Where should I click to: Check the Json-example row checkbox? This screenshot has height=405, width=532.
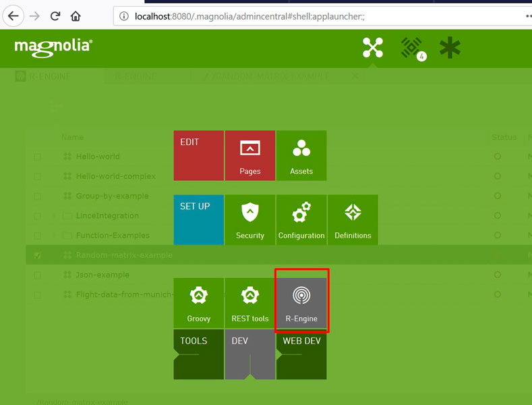(x=37, y=275)
